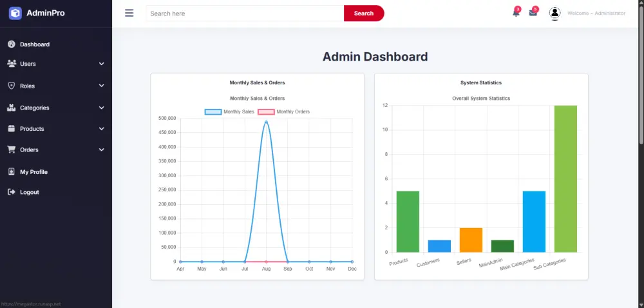The image size is (644, 308).
Task: Open My Profile in the sidebar
Action: click(x=56, y=171)
